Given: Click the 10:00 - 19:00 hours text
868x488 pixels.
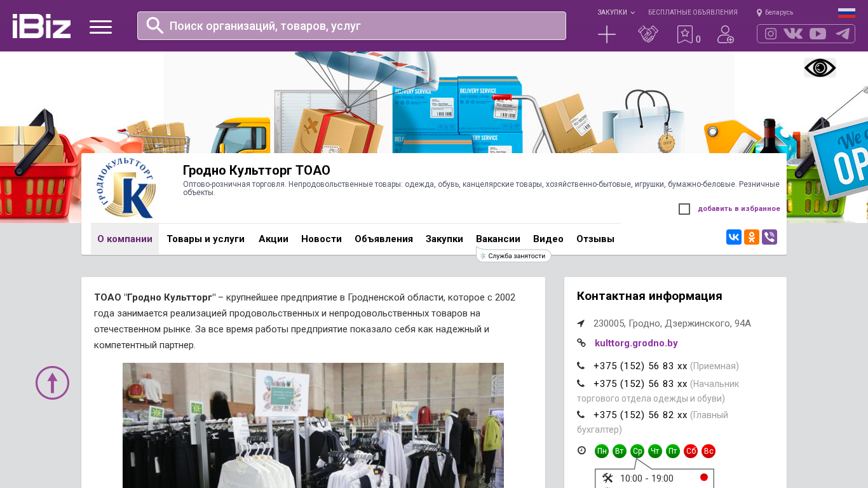Looking at the screenshot, I should (647, 478).
